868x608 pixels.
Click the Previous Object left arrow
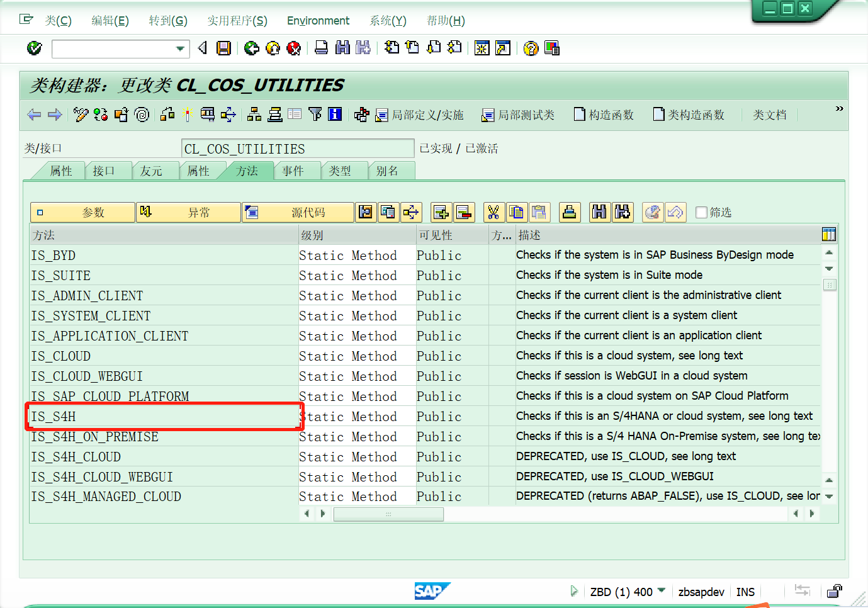34,115
